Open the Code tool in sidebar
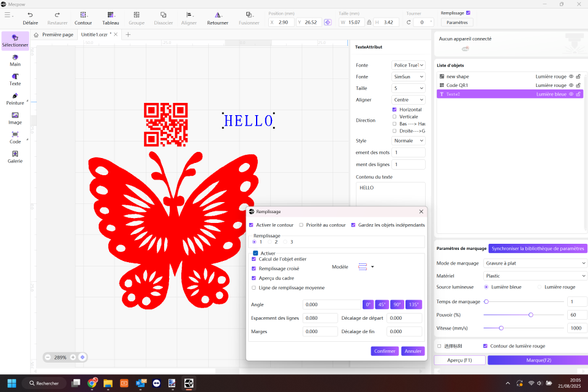 click(x=15, y=137)
